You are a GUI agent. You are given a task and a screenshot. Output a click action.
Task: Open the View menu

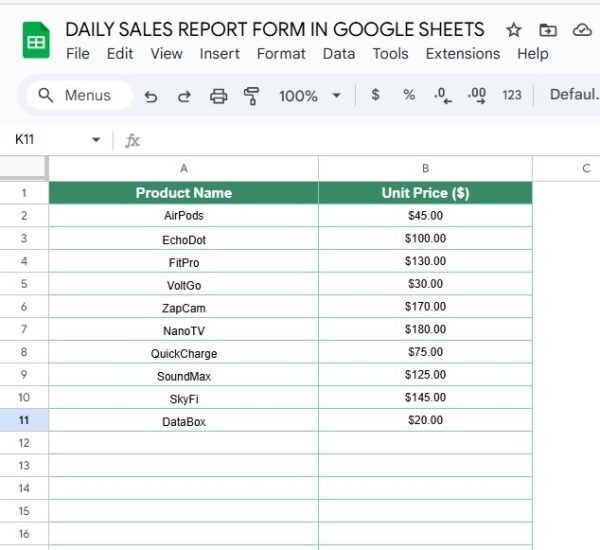coord(166,54)
